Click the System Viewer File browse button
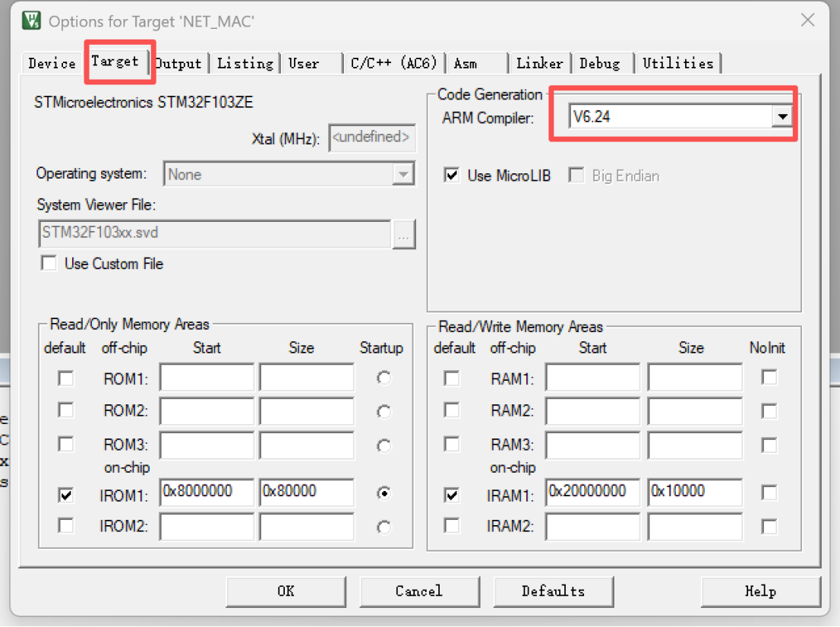The image size is (840, 627). point(403,234)
